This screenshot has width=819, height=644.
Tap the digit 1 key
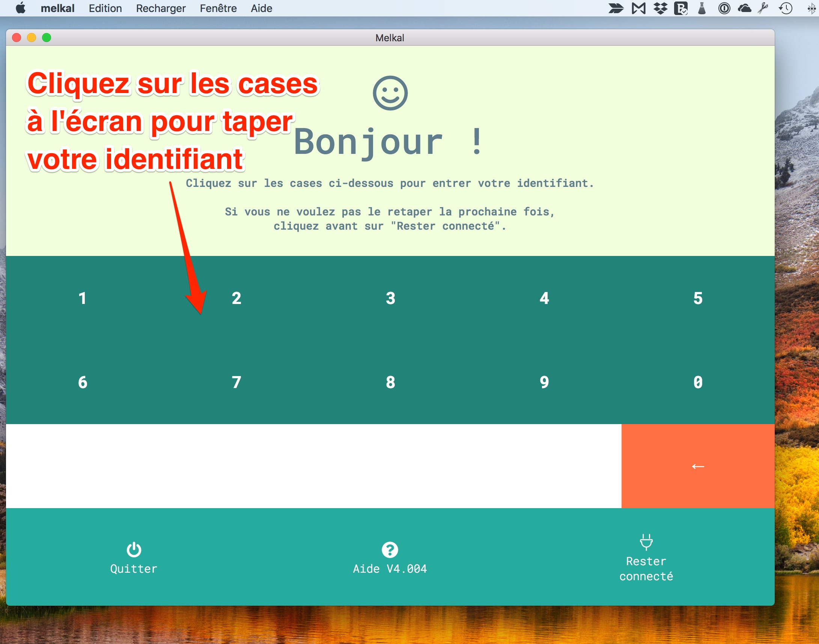(83, 298)
